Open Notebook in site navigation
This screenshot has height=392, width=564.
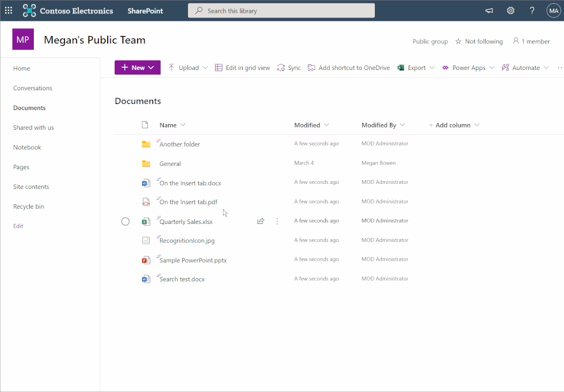pyautogui.click(x=27, y=147)
